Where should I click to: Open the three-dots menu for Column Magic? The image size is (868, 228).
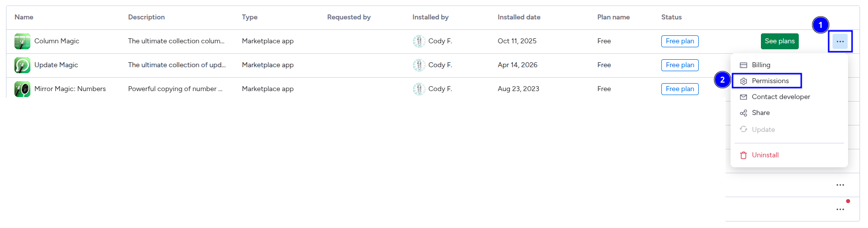point(840,41)
